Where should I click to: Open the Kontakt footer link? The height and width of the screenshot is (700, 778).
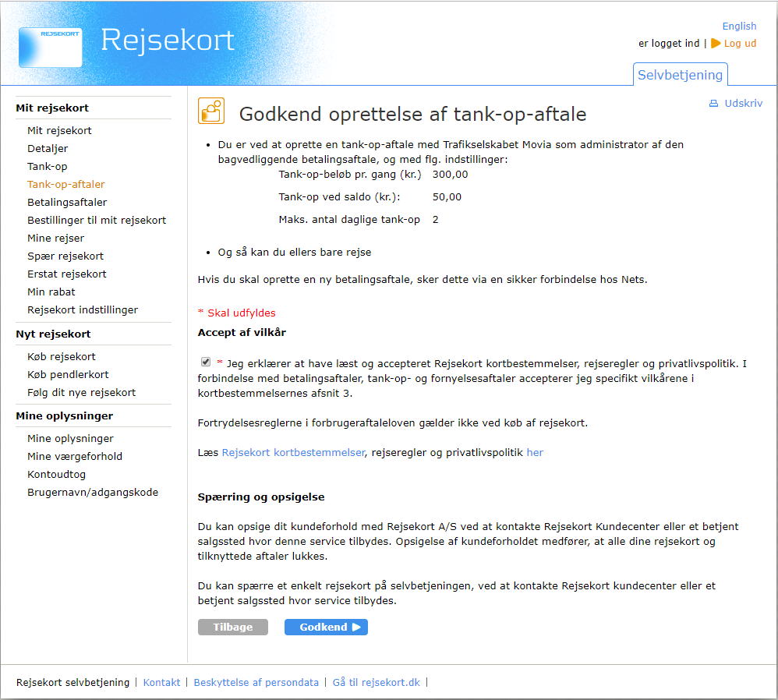[161, 682]
